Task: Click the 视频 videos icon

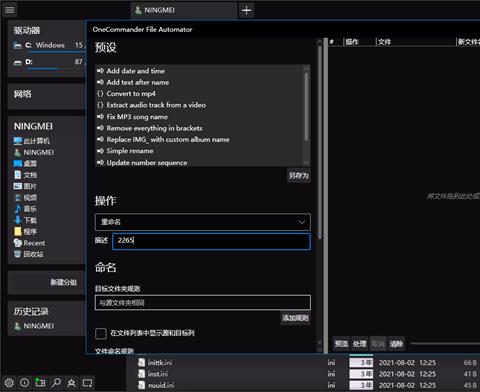Action: click(18, 197)
